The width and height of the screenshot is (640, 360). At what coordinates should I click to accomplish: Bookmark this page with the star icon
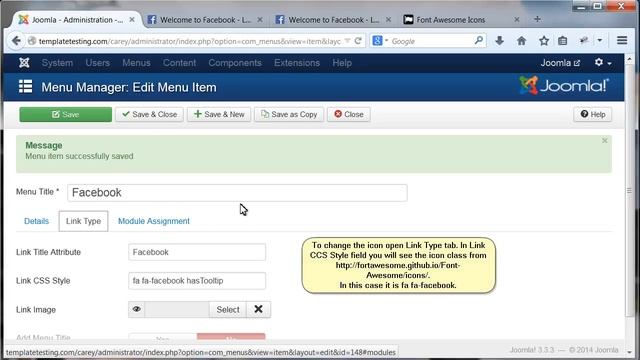pyautogui.click(x=544, y=40)
